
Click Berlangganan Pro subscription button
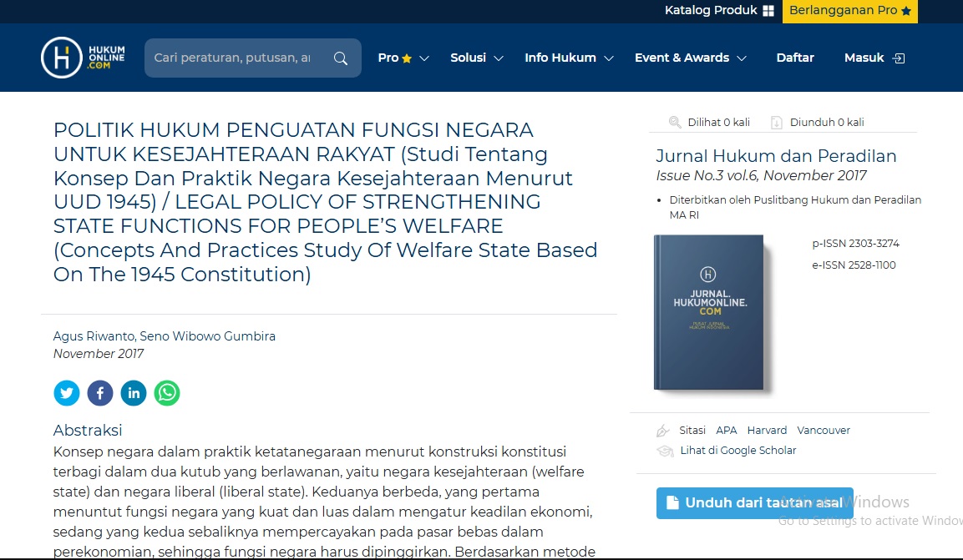(x=849, y=11)
